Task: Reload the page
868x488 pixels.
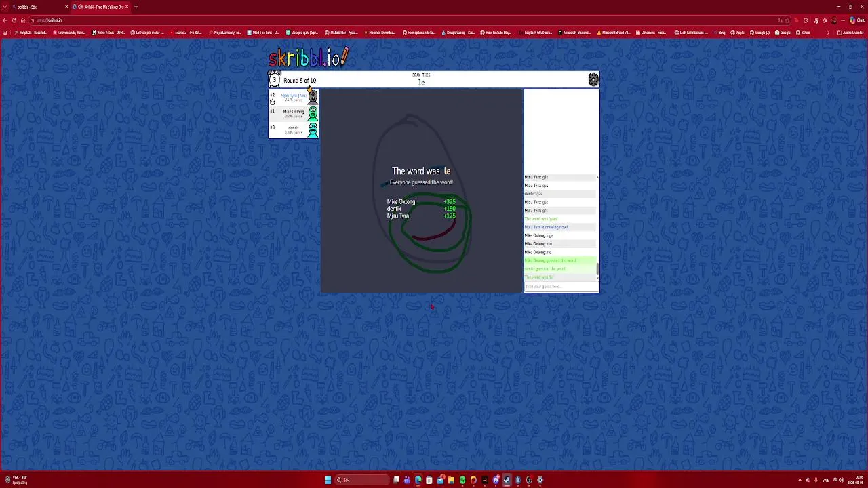Action: pos(14,20)
